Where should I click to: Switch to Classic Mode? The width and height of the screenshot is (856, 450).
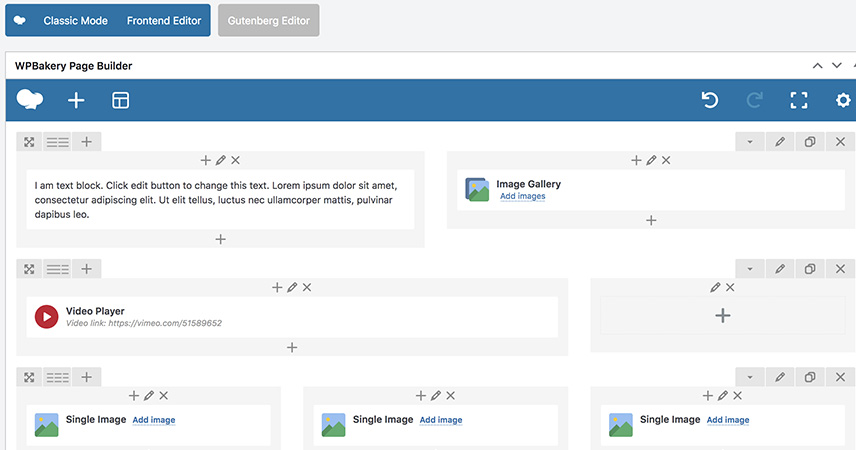pyautogui.click(x=75, y=20)
